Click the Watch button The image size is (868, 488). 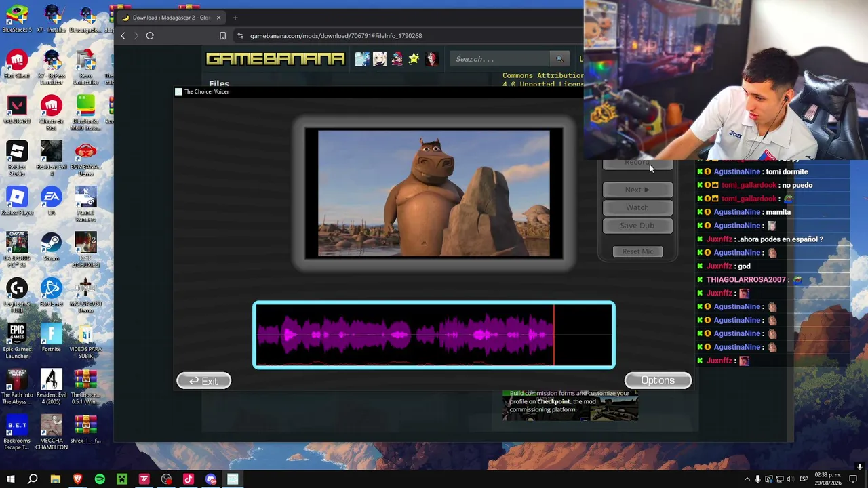coord(637,207)
